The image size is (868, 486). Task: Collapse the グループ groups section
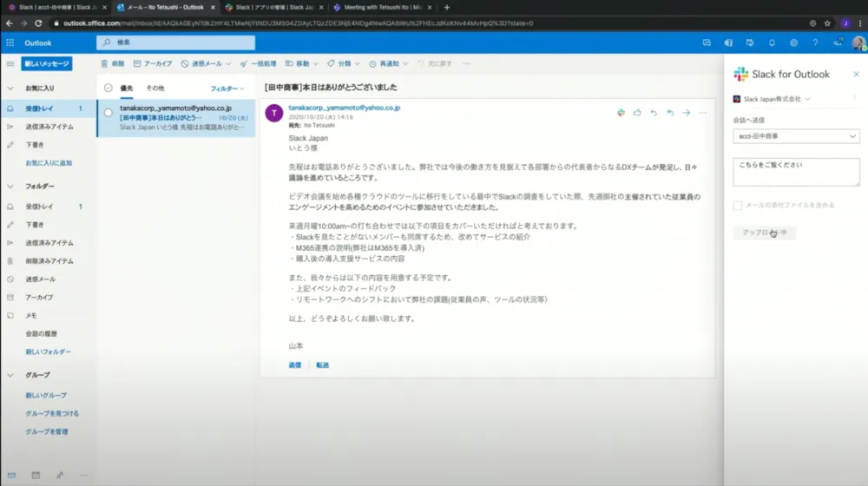(x=10, y=375)
